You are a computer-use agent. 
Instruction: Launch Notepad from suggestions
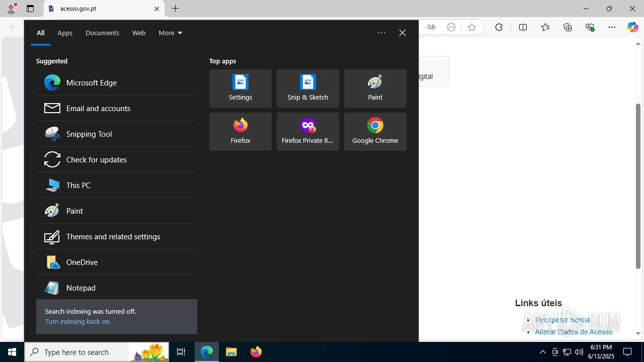116,288
